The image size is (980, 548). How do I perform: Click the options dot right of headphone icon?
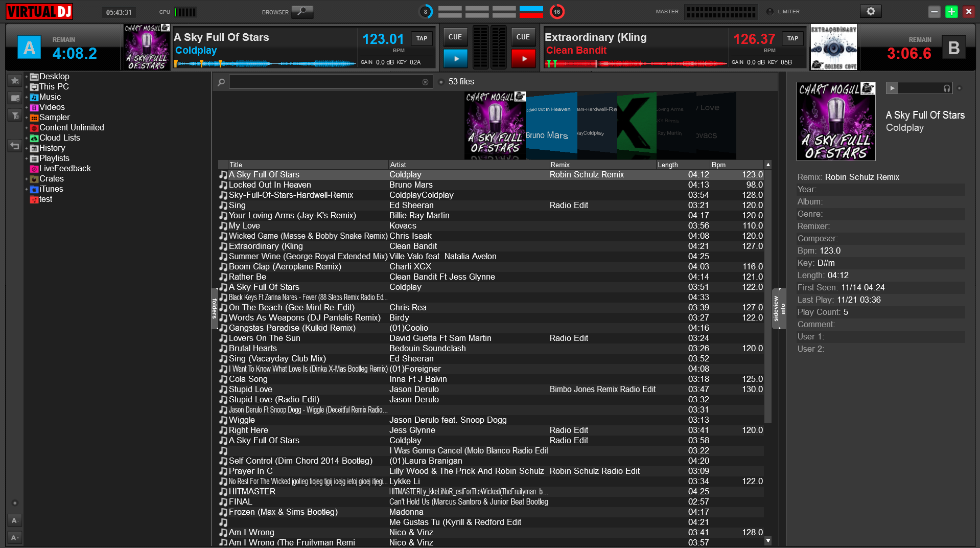coord(960,88)
